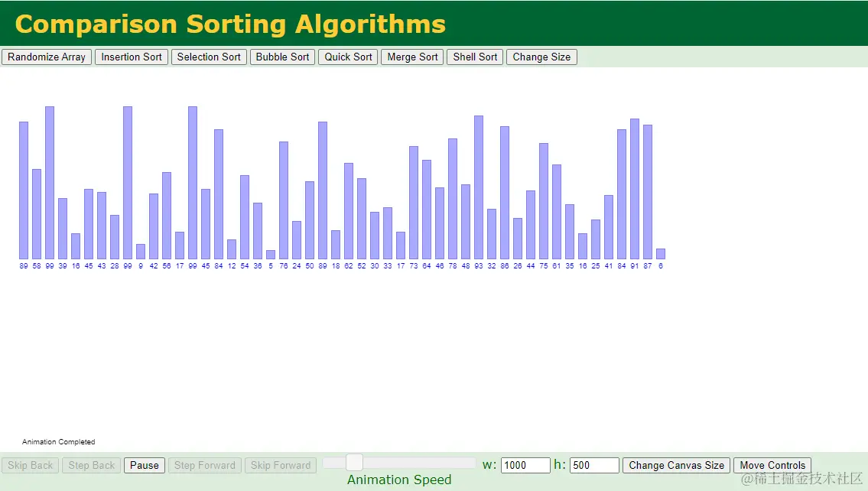Start Insertion Sort
The width and height of the screenshot is (868, 491).
132,57
